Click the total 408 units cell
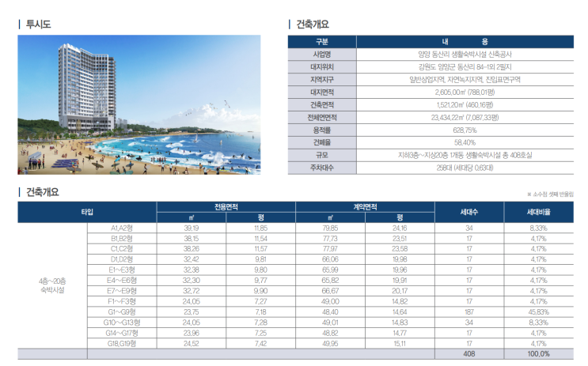588x366 pixels. (469, 354)
